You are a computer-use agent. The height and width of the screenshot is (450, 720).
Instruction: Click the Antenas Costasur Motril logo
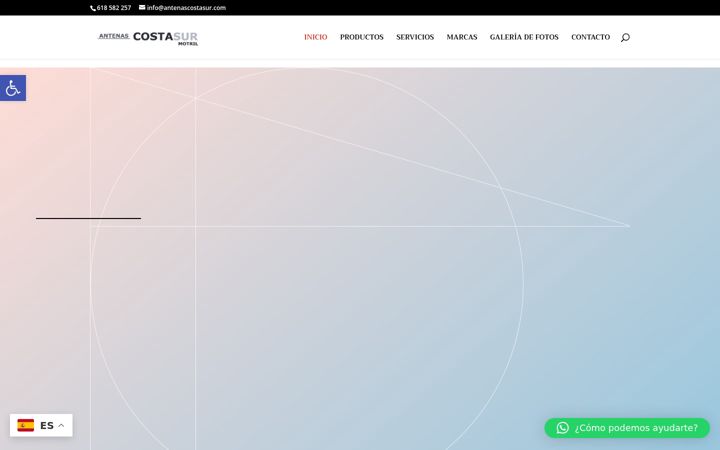click(148, 38)
